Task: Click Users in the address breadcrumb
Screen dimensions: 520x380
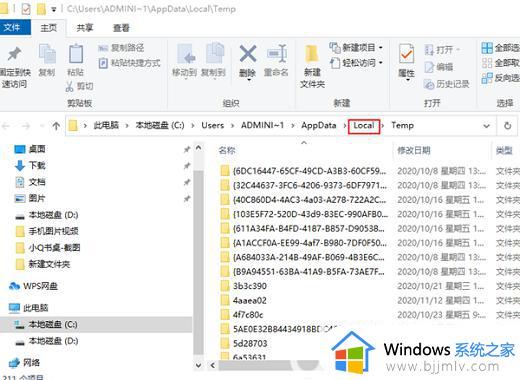Action: tap(212, 125)
